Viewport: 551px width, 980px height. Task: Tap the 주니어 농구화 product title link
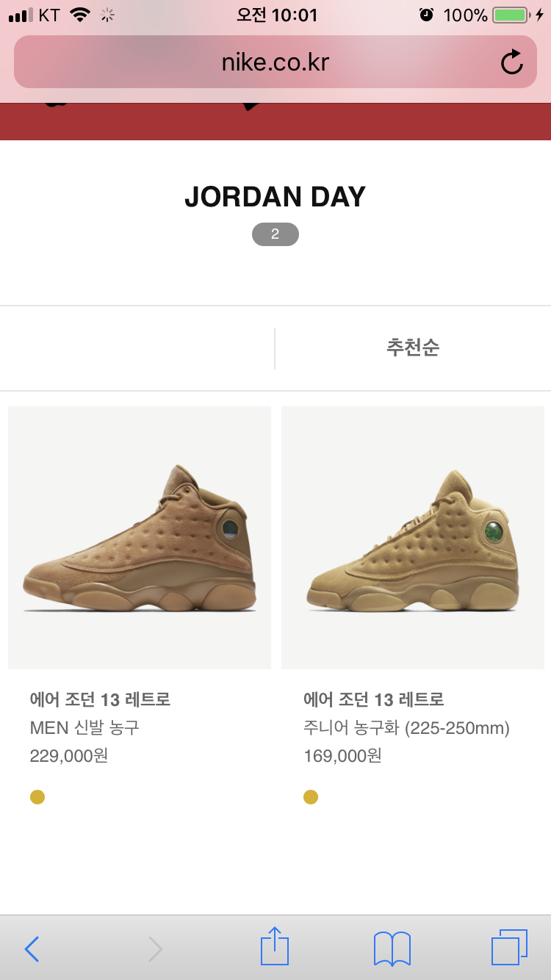point(406,728)
